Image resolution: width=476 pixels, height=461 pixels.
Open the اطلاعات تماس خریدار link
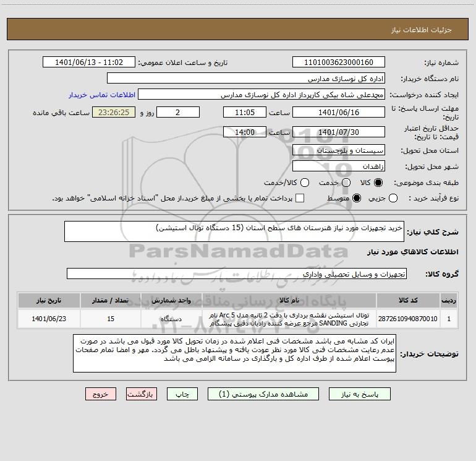coord(102,95)
